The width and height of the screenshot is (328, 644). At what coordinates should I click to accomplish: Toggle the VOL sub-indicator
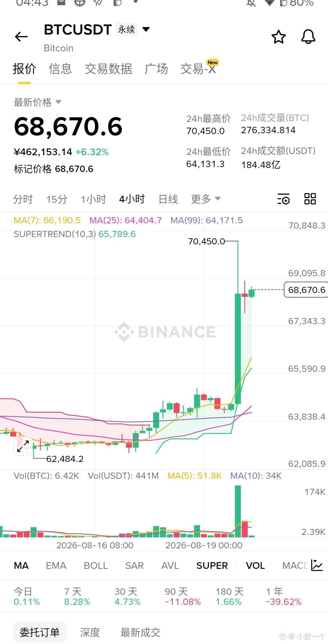[255, 565]
